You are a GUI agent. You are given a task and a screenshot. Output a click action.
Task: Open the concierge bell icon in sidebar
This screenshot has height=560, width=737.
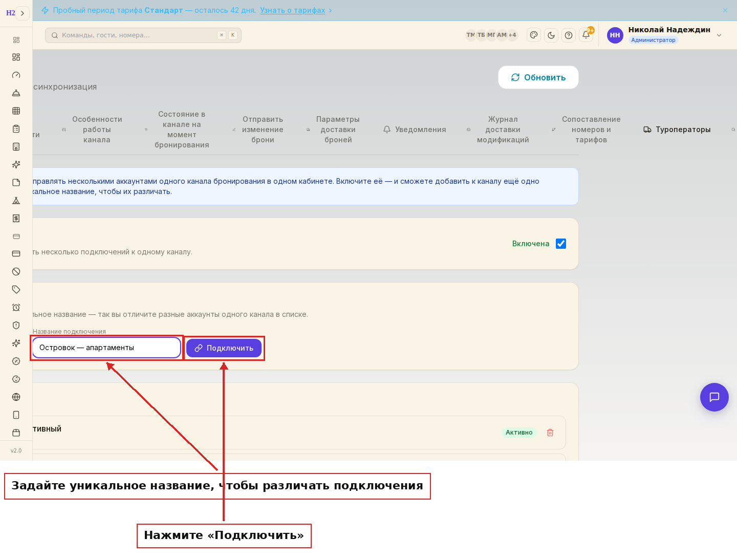(16, 93)
